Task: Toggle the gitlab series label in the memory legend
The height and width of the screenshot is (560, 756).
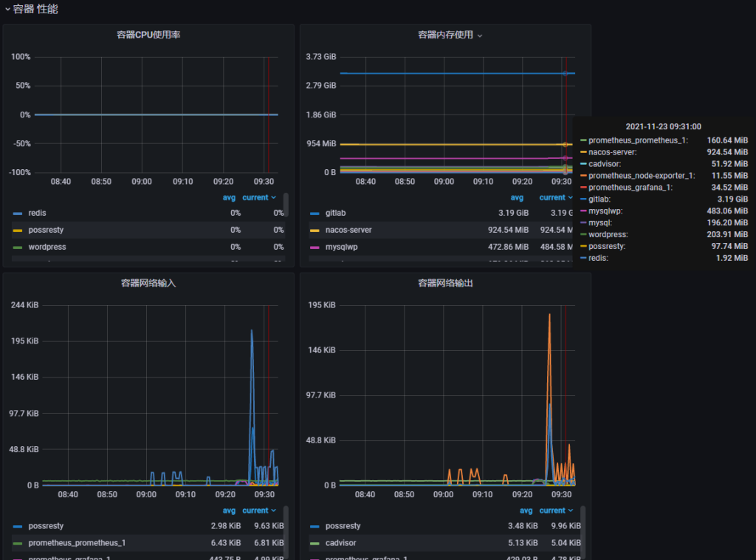Action: click(335, 213)
